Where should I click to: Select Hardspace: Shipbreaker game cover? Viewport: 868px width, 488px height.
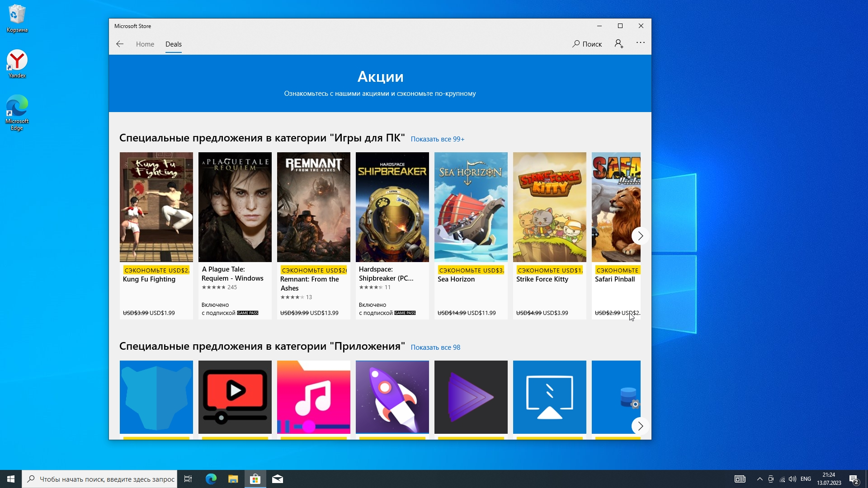[x=392, y=207]
